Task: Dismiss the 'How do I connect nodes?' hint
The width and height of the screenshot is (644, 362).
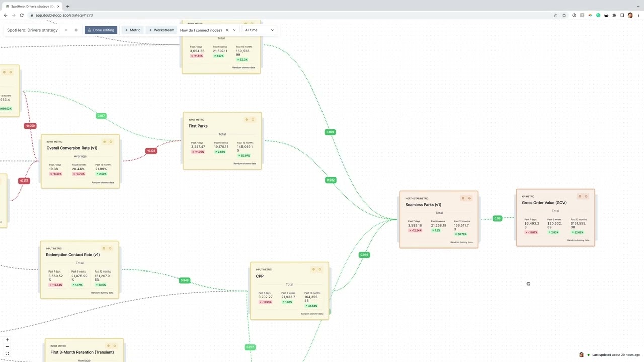Action: tap(227, 30)
